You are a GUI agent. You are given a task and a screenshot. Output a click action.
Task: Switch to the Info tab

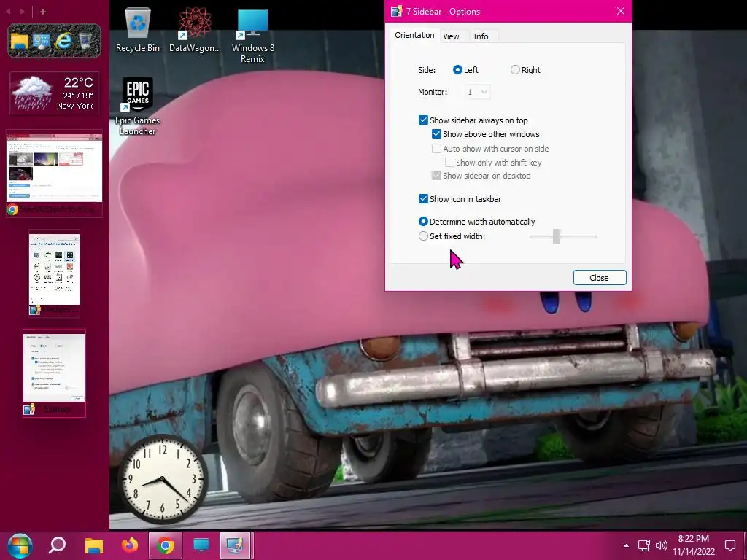481,36
